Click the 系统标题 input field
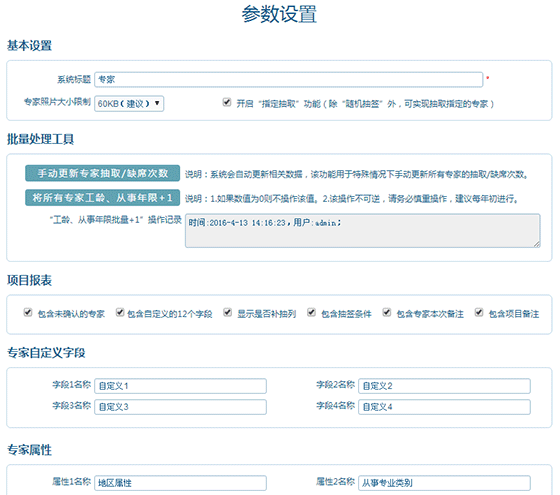 (289, 79)
